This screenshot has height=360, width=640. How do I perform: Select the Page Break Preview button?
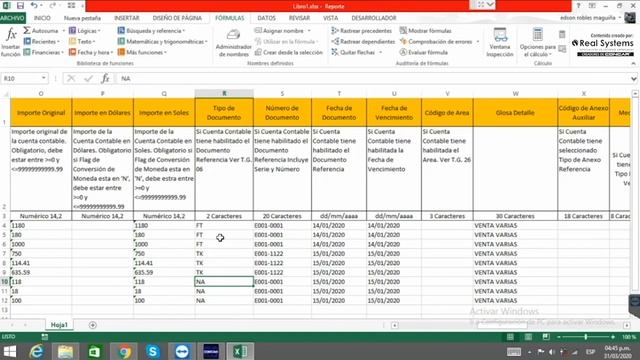point(546,337)
